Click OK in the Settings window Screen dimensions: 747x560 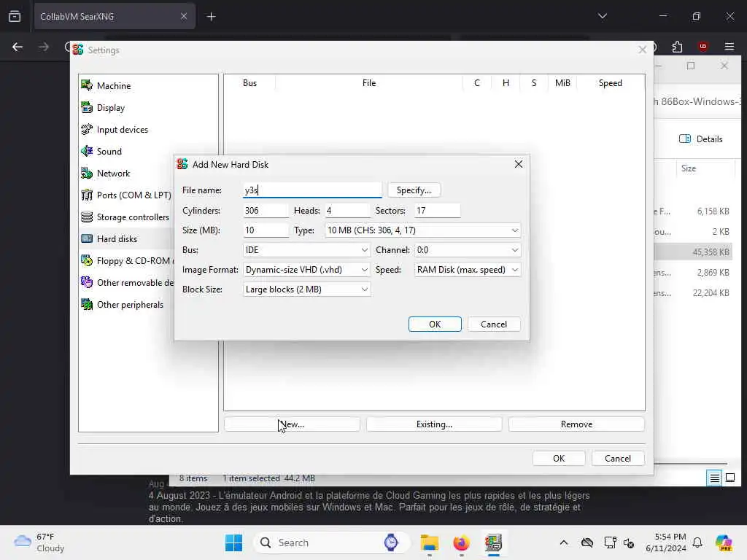point(559,459)
